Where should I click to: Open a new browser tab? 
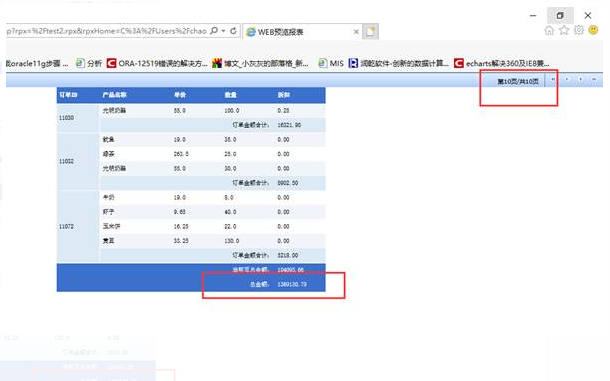pyautogui.click(x=370, y=32)
